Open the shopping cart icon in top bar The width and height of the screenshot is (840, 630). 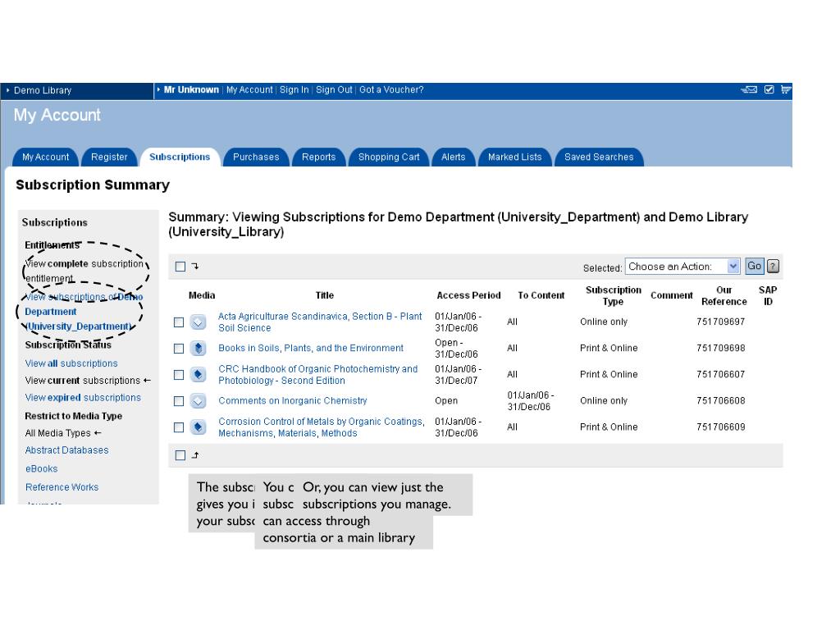pos(785,89)
